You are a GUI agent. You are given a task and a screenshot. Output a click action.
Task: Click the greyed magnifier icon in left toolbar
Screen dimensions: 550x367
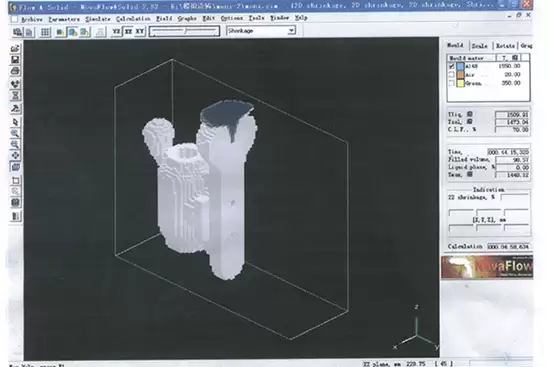coord(15,191)
